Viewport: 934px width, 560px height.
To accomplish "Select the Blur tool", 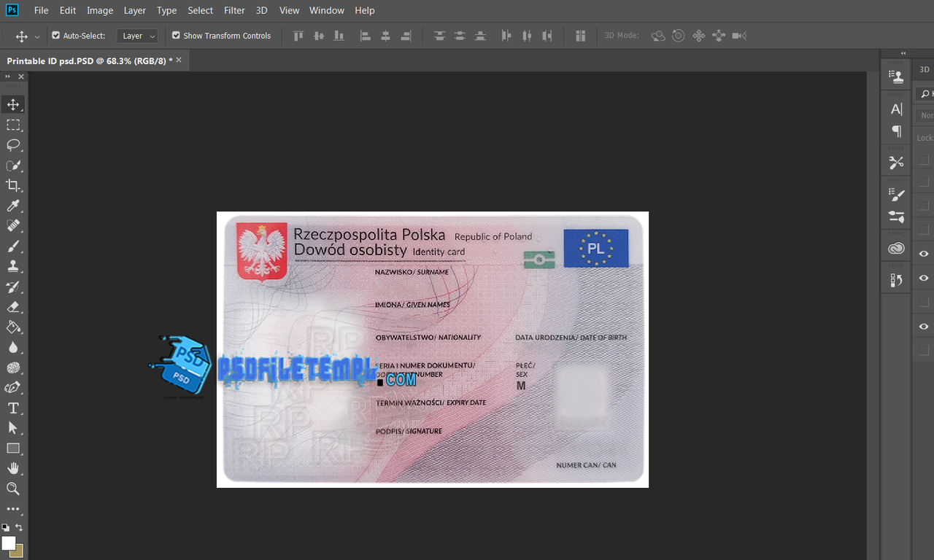I will point(13,348).
